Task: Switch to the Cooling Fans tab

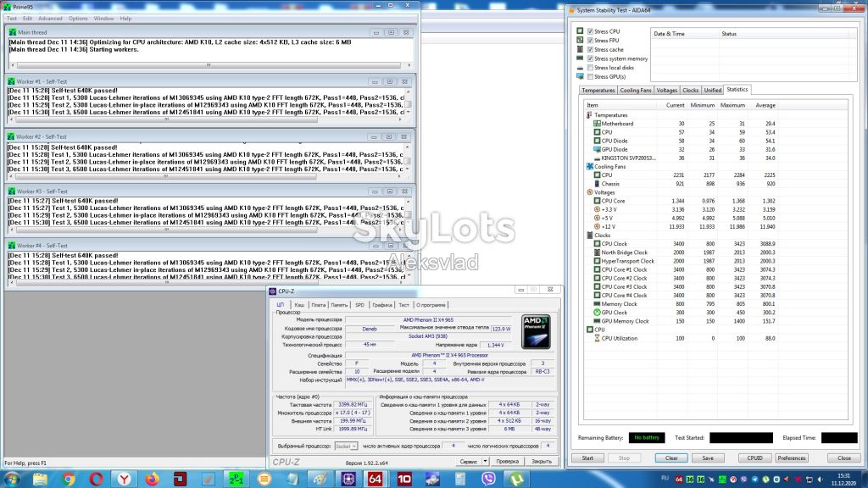Action: tap(635, 90)
